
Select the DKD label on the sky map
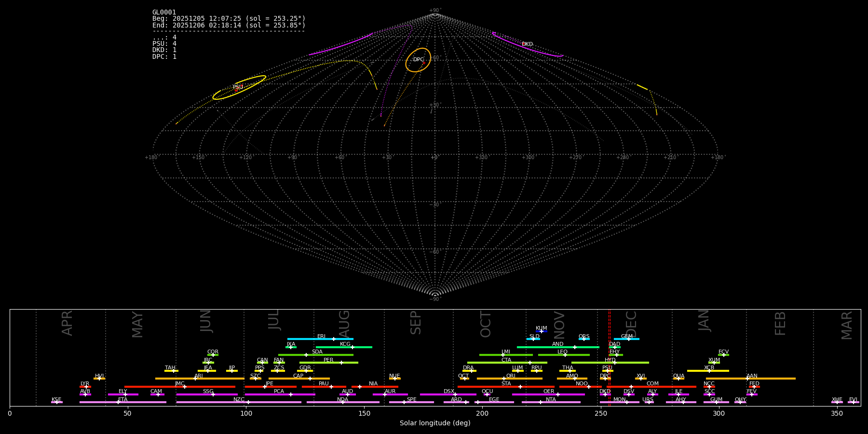coord(527,44)
